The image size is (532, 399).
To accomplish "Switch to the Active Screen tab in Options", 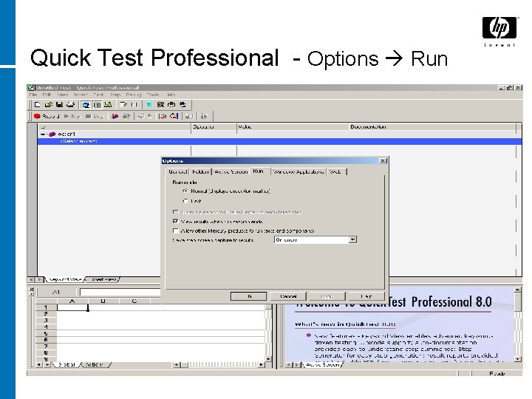I will click(x=231, y=171).
